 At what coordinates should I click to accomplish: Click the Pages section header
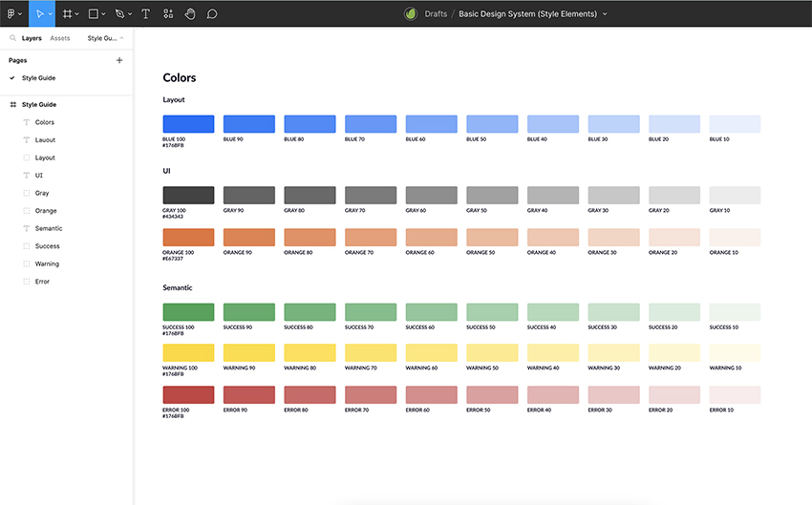click(17, 60)
